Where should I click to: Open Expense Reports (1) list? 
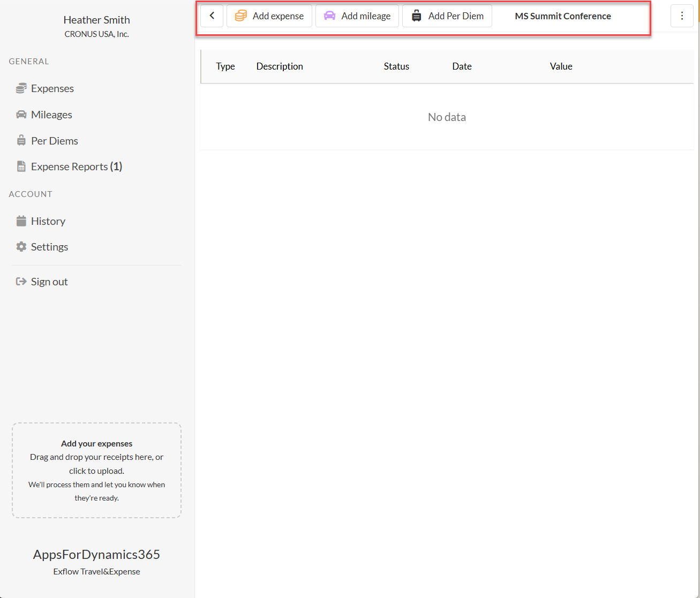click(x=76, y=166)
